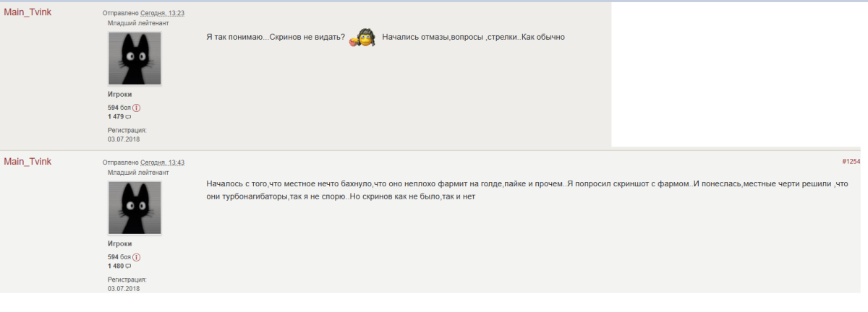Click Младший лейтенант rank in the first post

click(138, 23)
